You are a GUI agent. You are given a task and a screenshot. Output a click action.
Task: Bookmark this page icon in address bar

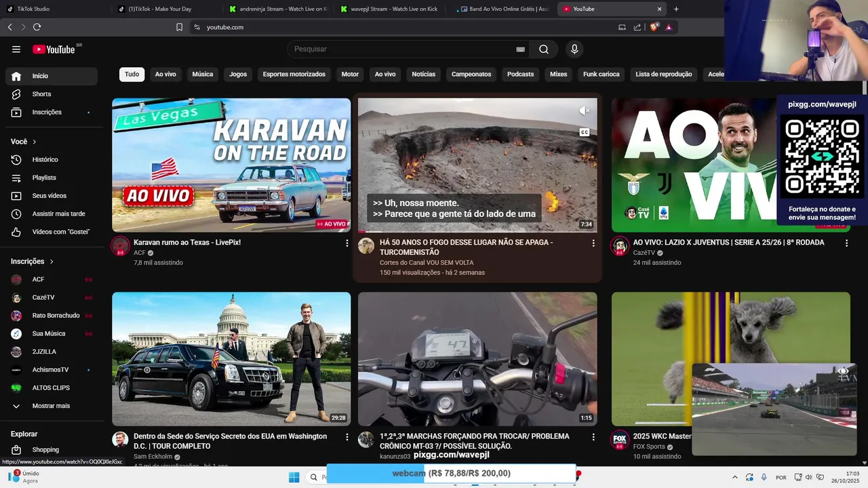point(179,27)
